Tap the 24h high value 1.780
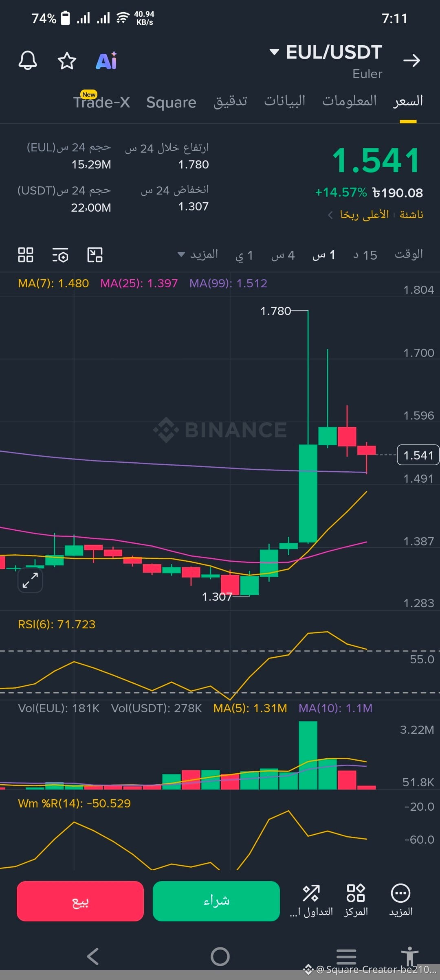 (194, 164)
